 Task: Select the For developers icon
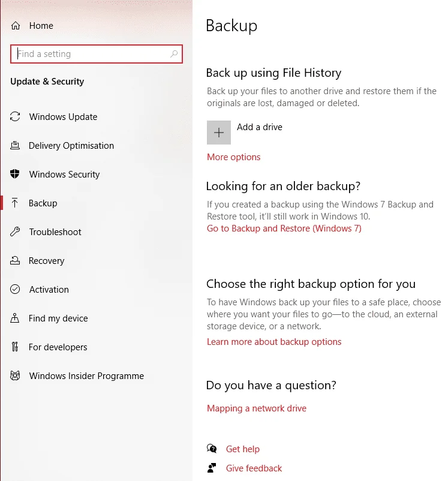pos(16,347)
